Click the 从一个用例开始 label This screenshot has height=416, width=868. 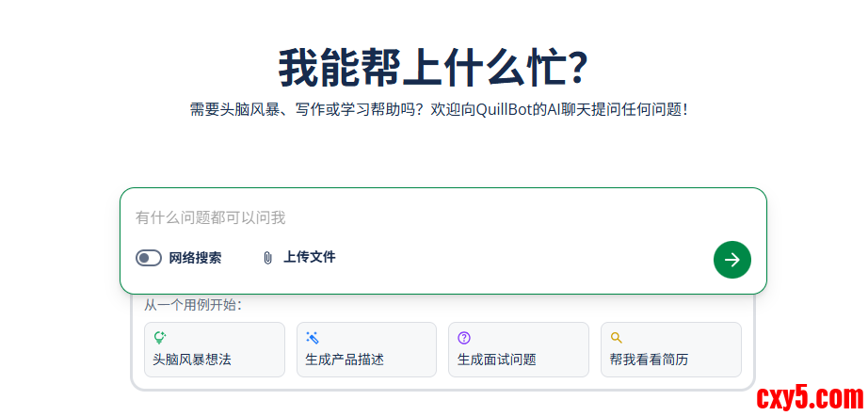192,304
